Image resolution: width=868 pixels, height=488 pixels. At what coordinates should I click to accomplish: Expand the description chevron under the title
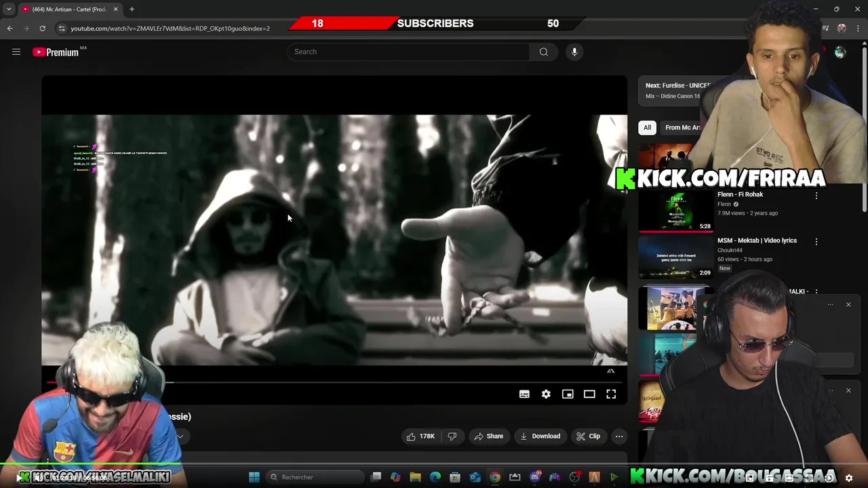pos(180,436)
